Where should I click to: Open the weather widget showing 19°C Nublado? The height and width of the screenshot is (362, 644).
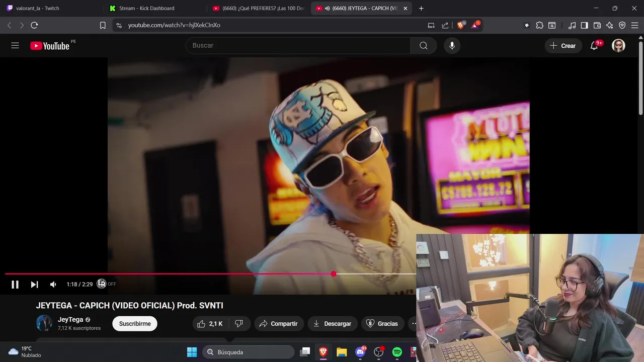tap(25, 352)
